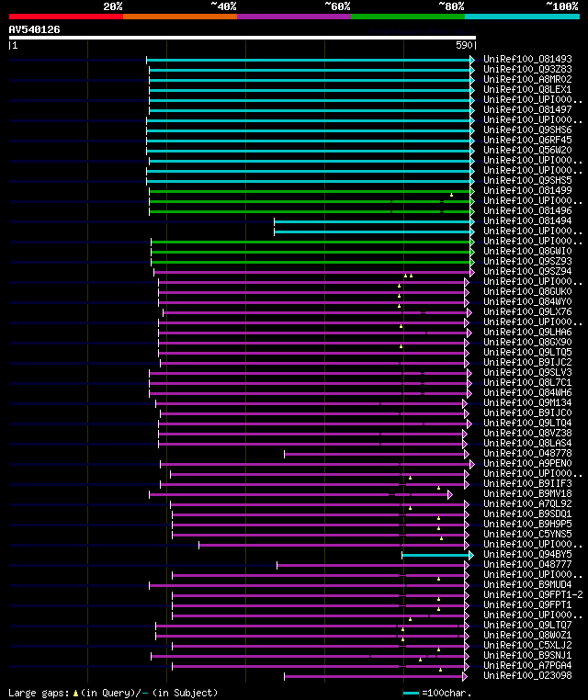Image resolution: width=588 pixels, height=700 pixels.
Task: Open hit UniRef100_B9IJC2
Action: tap(527, 362)
